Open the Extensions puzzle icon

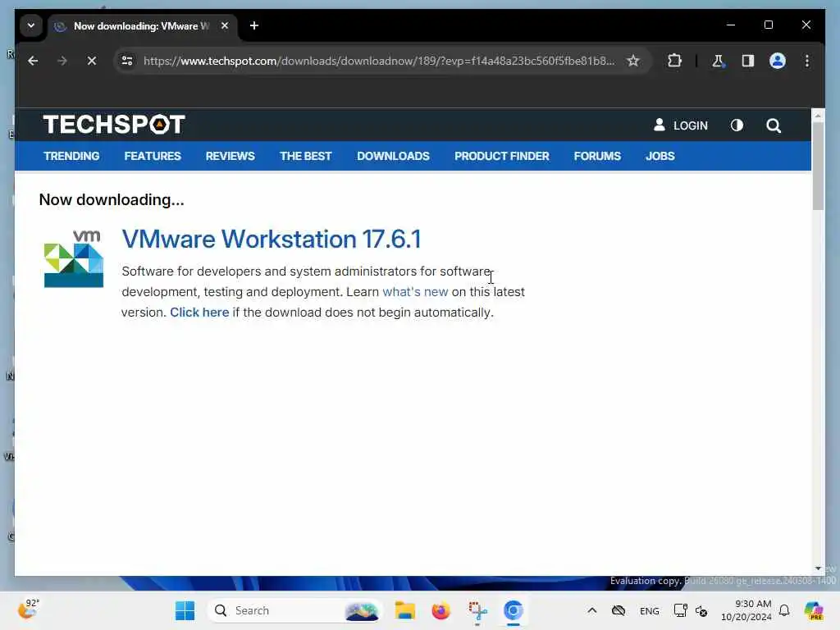pyautogui.click(x=675, y=61)
